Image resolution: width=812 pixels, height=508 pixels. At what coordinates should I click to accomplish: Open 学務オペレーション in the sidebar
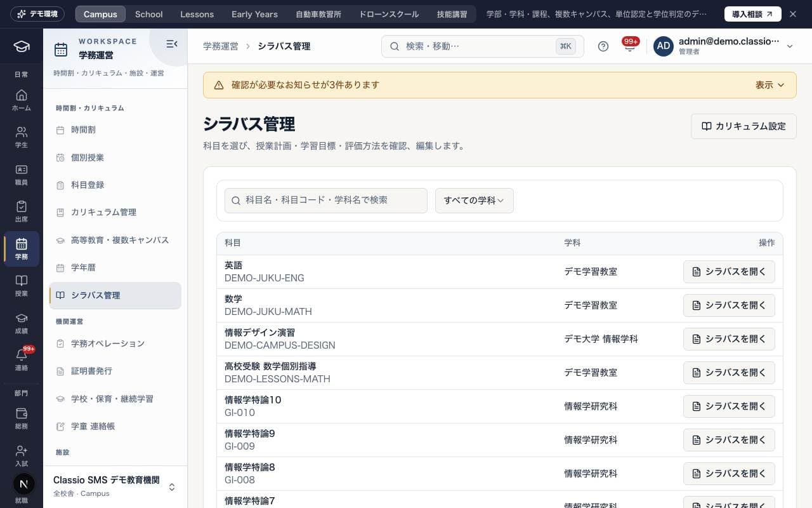point(115,344)
